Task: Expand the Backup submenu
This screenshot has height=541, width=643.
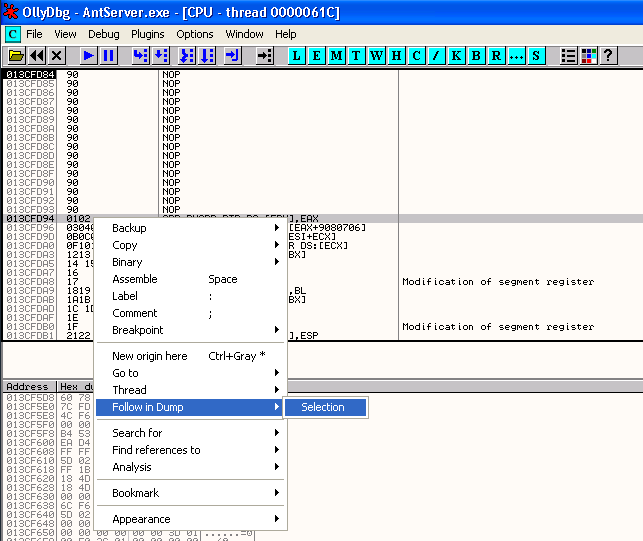Action: click(x=190, y=228)
